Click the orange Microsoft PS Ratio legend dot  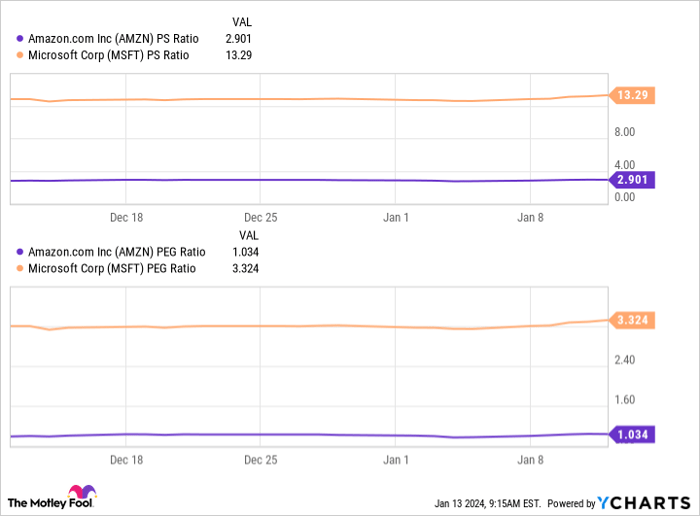pos(20,55)
